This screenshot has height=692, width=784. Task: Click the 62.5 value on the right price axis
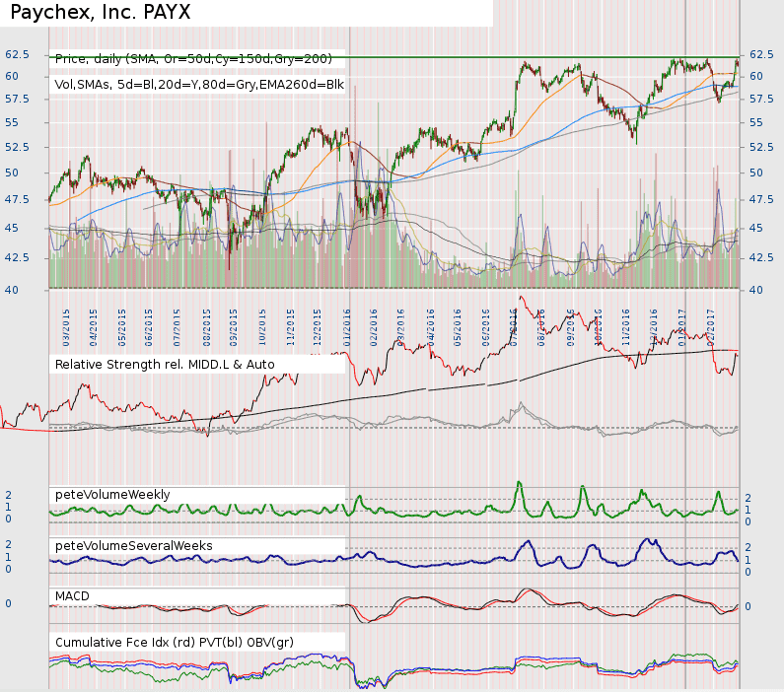[762, 54]
